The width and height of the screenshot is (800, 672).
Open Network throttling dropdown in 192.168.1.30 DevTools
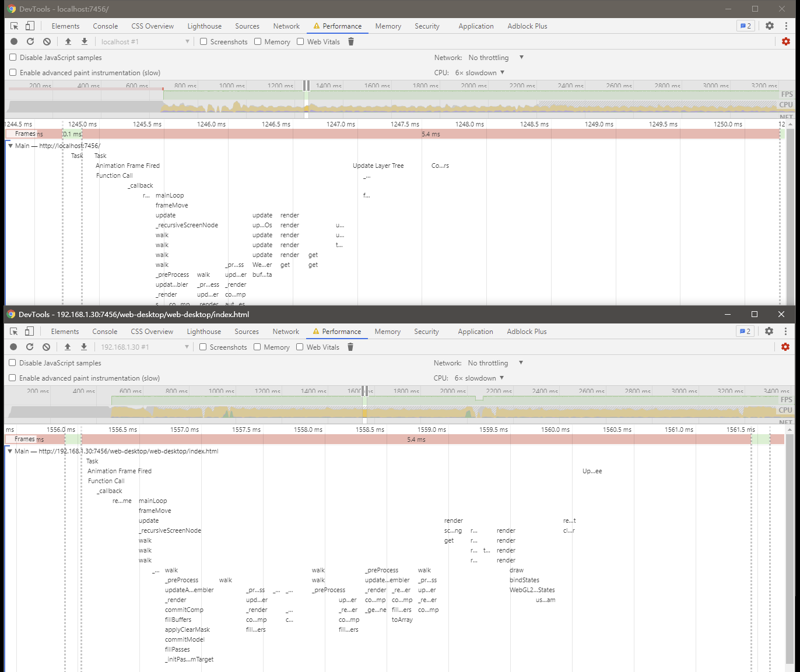(495, 363)
